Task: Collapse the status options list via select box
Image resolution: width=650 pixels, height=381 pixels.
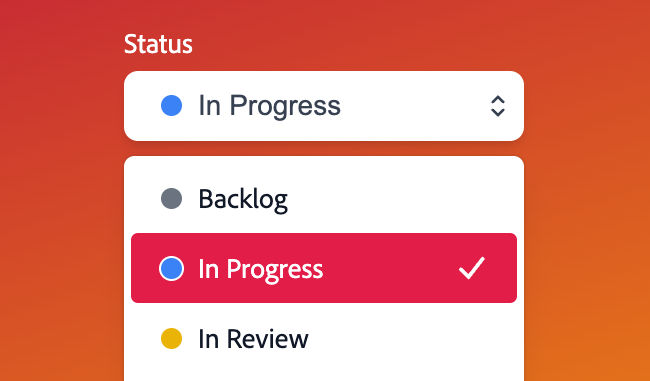Action: 324,106
